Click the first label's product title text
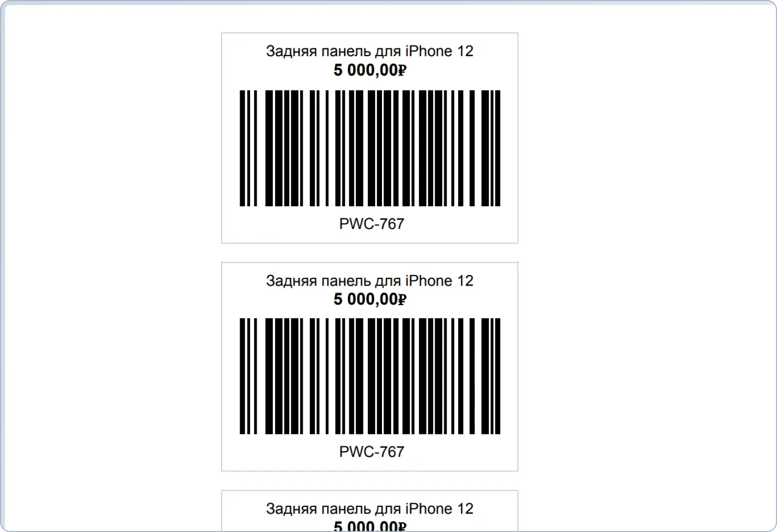This screenshot has width=777, height=532. pos(369,51)
